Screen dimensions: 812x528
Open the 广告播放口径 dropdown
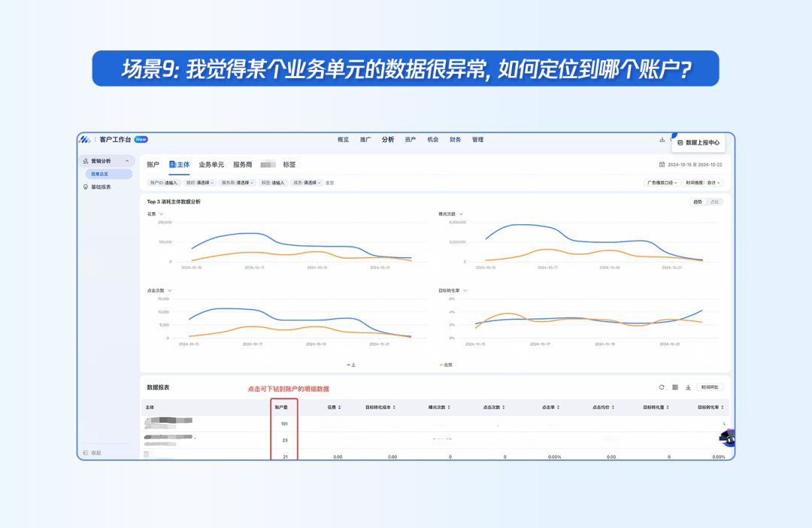point(662,183)
